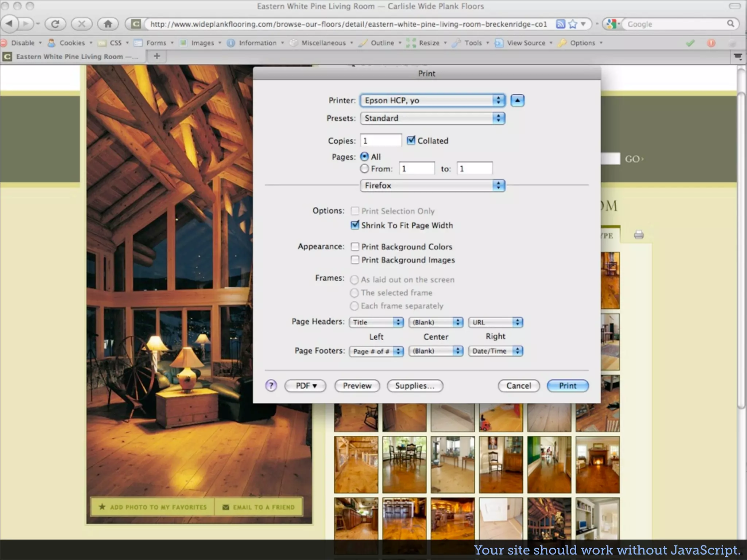Open the Miscellaneous menu in the developer toolbar
The height and width of the screenshot is (560, 747).
(x=323, y=43)
